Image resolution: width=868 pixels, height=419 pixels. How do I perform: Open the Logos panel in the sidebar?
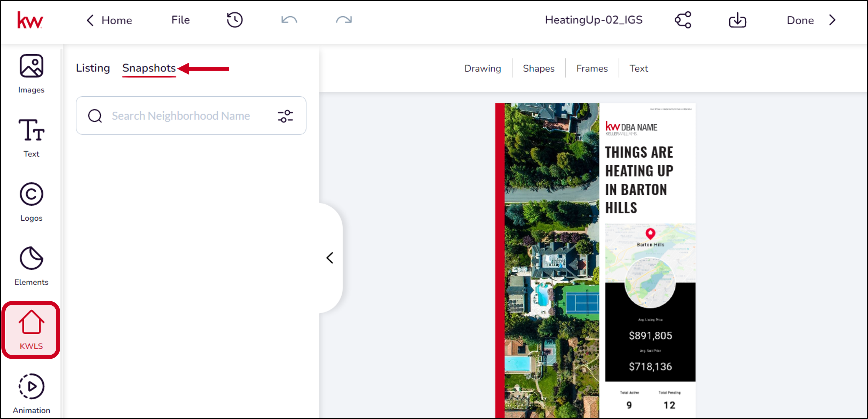tap(31, 202)
